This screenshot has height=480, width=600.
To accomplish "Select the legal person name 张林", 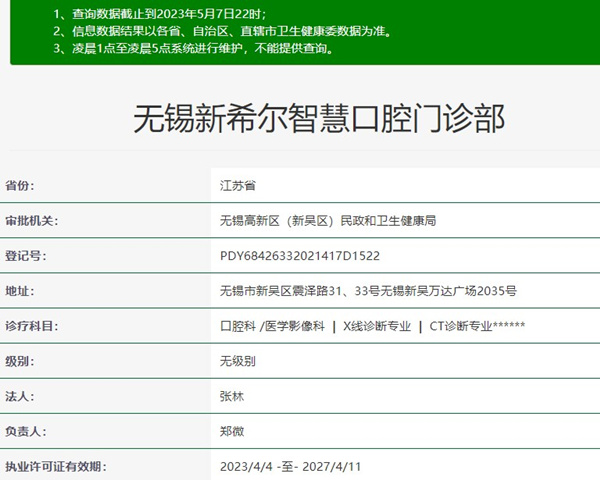I will tap(232, 397).
